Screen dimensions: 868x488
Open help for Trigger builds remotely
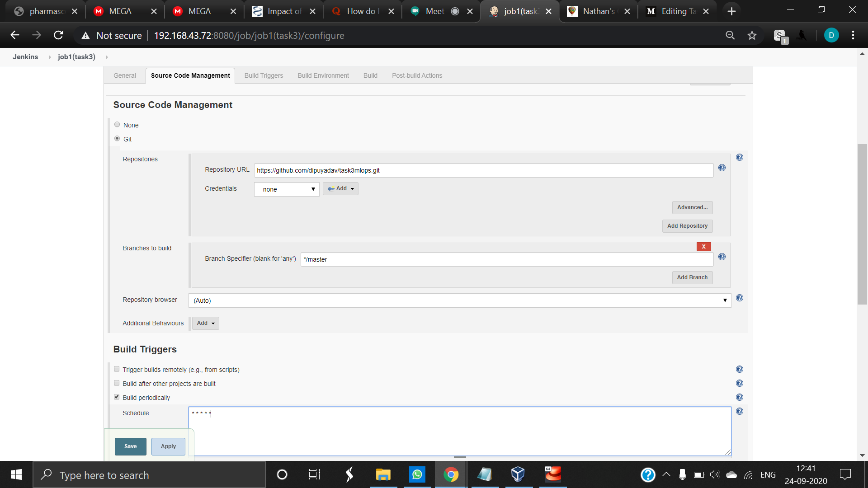tap(739, 370)
